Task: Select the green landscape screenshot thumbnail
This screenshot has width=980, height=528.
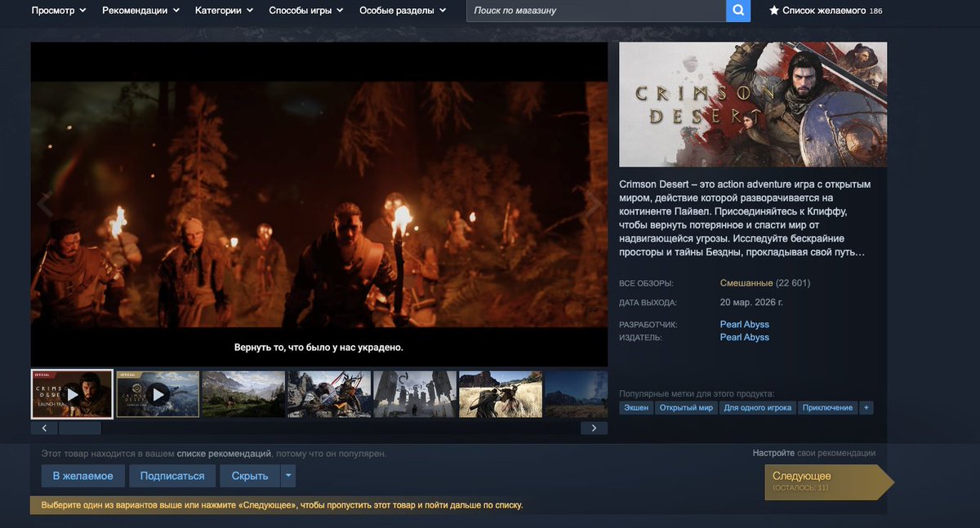Action: pyautogui.click(x=243, y=394)
